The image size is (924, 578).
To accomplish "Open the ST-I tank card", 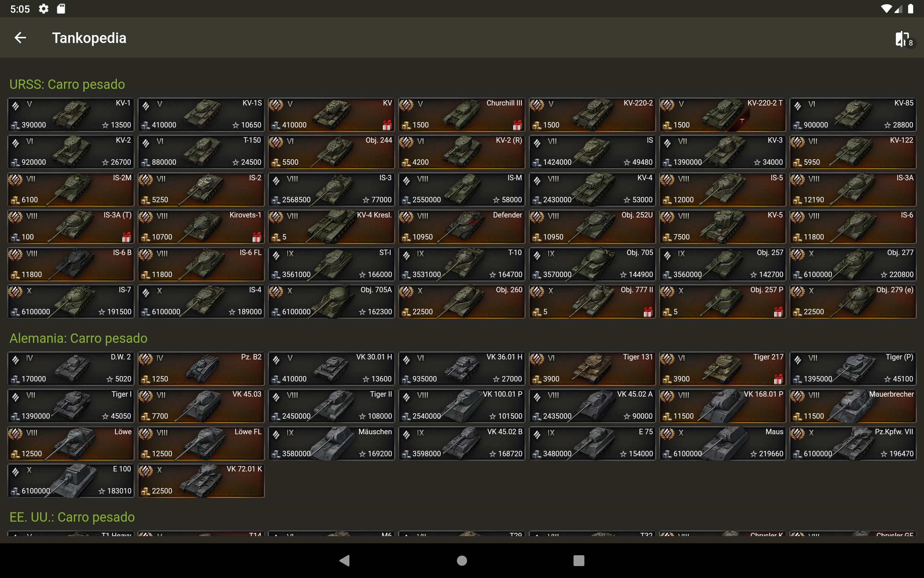I will [331, 264].
